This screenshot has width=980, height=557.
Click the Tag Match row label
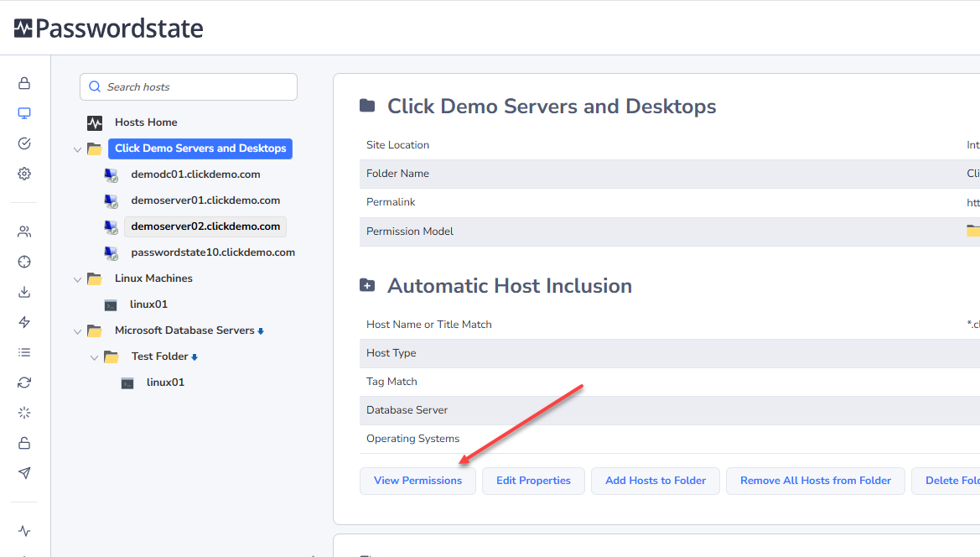(391, 382)
